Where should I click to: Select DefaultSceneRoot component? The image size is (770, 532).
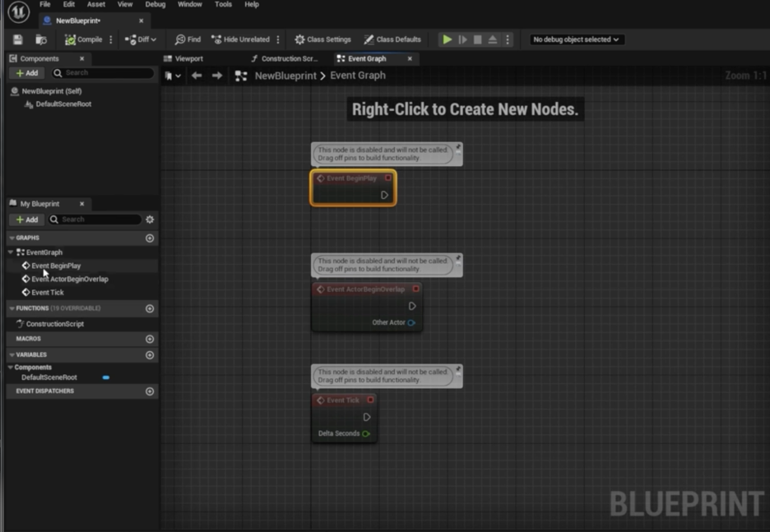(63, 104)
